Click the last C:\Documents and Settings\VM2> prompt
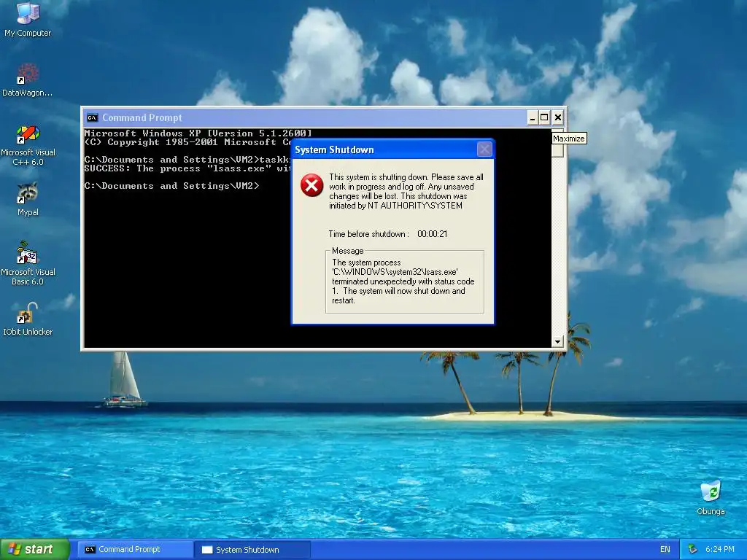 (171, 186)
